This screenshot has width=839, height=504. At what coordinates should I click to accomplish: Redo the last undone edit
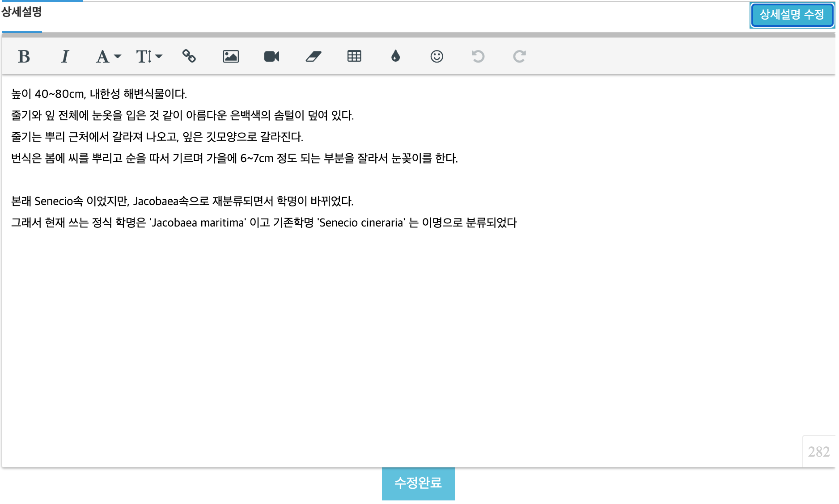pos(519,56)
